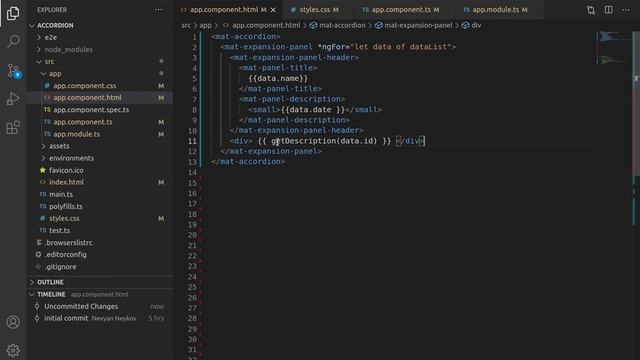640x360 pixels.
Task: Select Initial commit timeline entry
Action: [66, 318]
